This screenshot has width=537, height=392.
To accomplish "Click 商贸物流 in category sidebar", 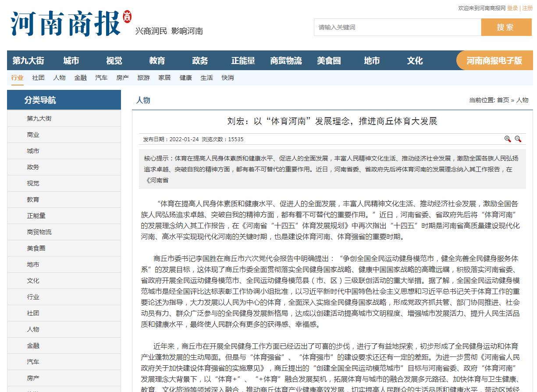I will (x=64, y=232).
